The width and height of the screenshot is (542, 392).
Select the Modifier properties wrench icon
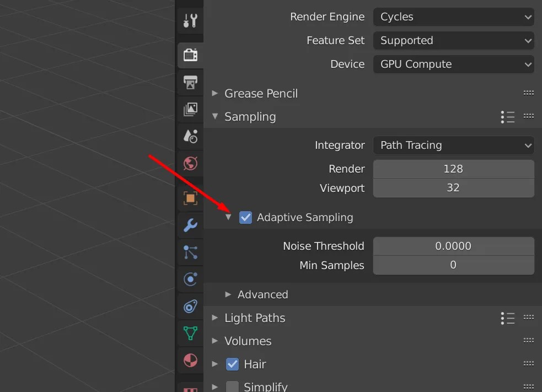(x=190, y=224)
